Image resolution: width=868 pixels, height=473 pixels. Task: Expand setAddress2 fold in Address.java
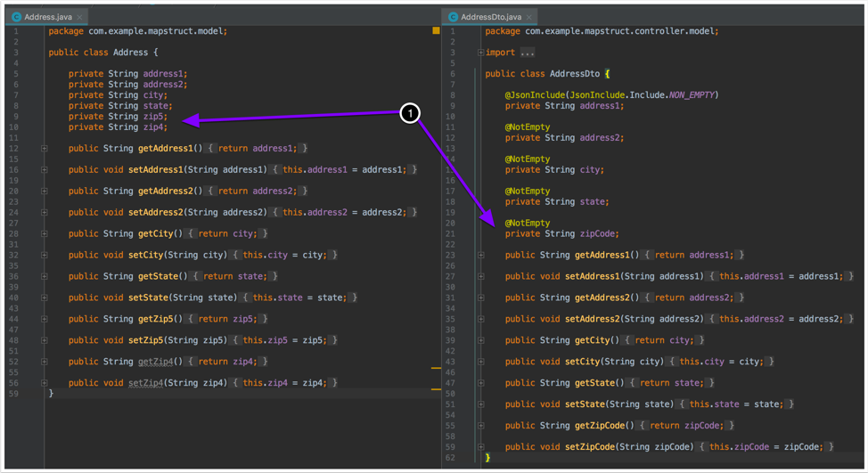coord(44,212)
